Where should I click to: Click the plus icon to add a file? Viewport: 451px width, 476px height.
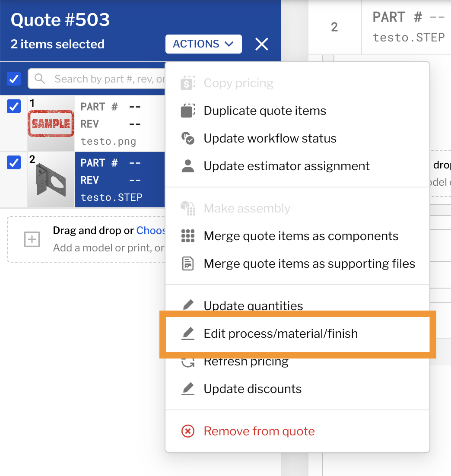32,239
